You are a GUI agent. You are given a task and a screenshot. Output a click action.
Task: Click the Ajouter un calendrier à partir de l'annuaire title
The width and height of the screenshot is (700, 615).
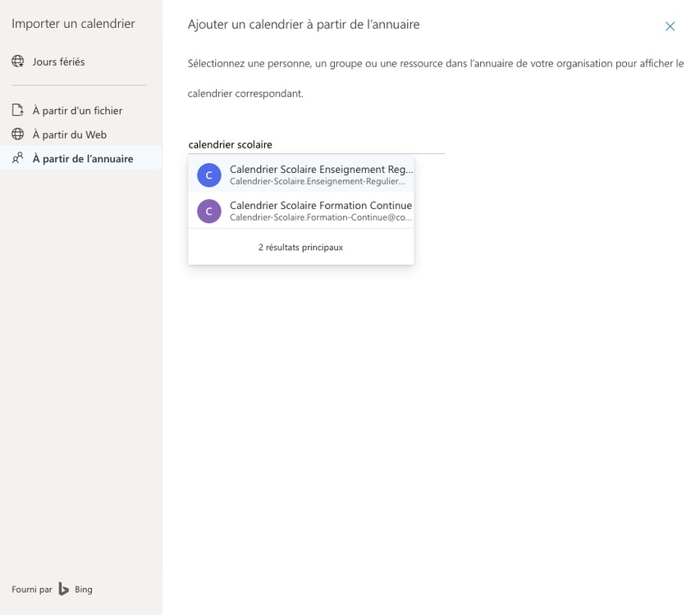click(304, 25)
